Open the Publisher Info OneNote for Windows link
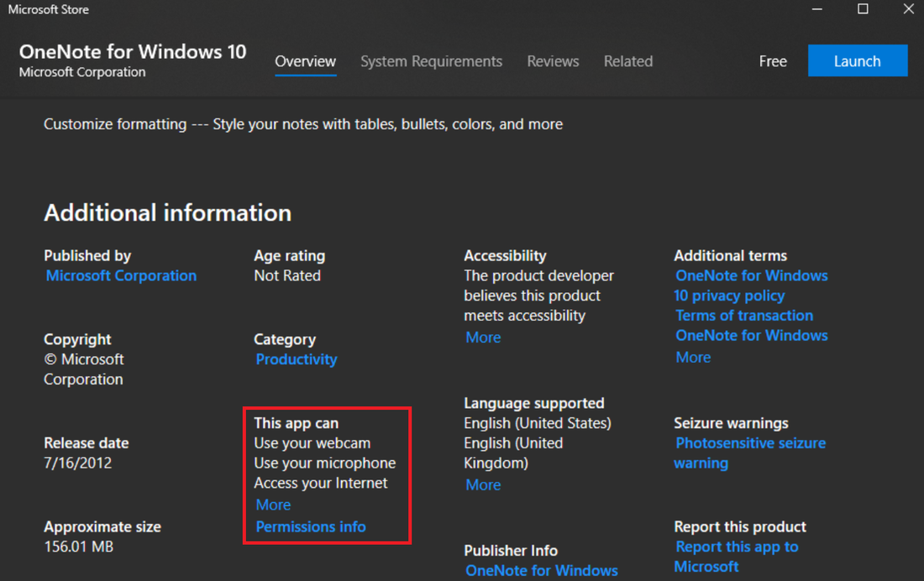Image resolution: width=924 pixels, height=581 pixels. 542,571
